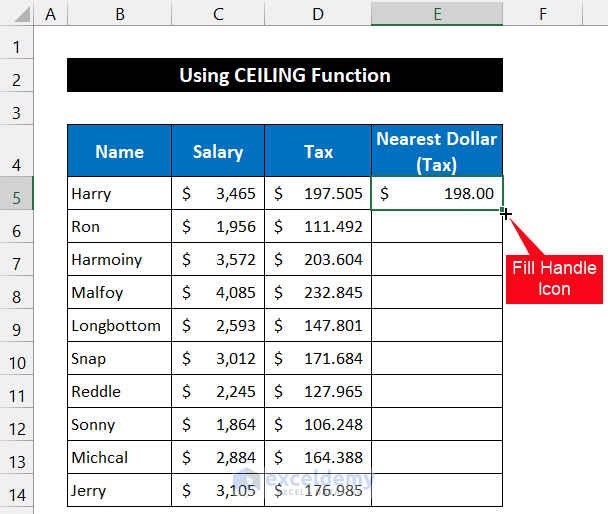Click the salary cell showing 2,593
The height and width of the screenshot is (514, 608).
[x=218, y=325]
